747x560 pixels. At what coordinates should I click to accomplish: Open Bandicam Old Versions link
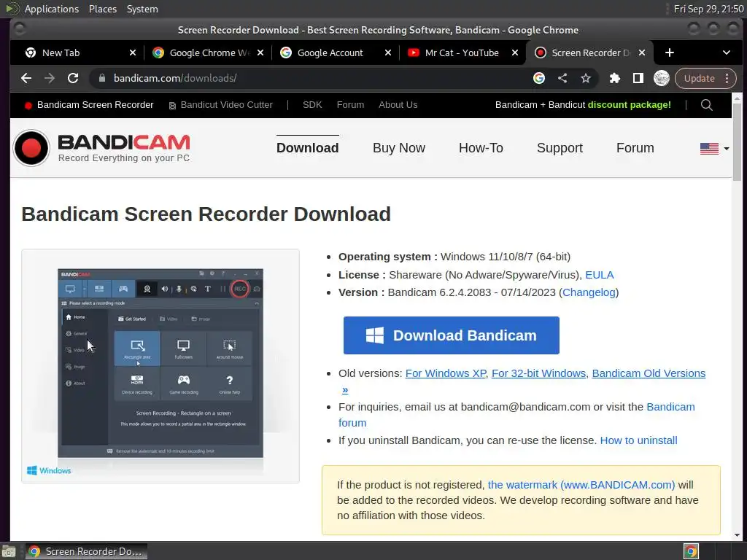649,373
